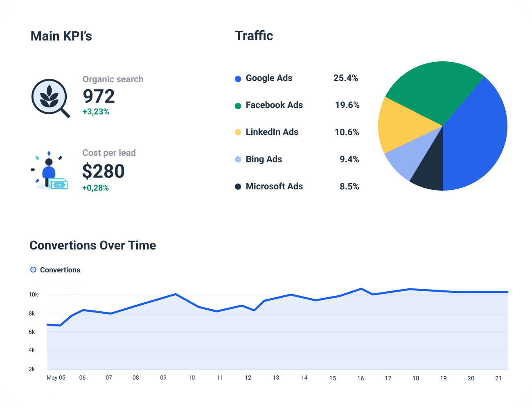The width and height of the screenshot is (532, 409).
Task: Expand the Traffic panel header
Action: (254, 36)
